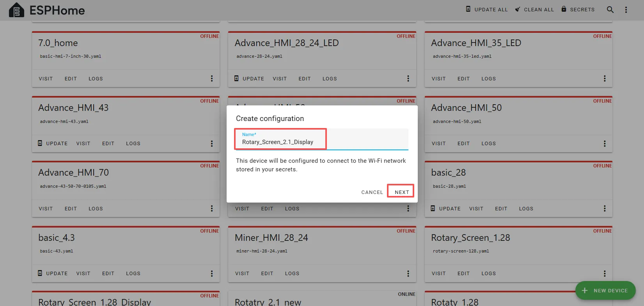The image size is (644, 306).
Task: Click Update on the basic_28 card
Action: pyautogui.click(x=446, y=209)
